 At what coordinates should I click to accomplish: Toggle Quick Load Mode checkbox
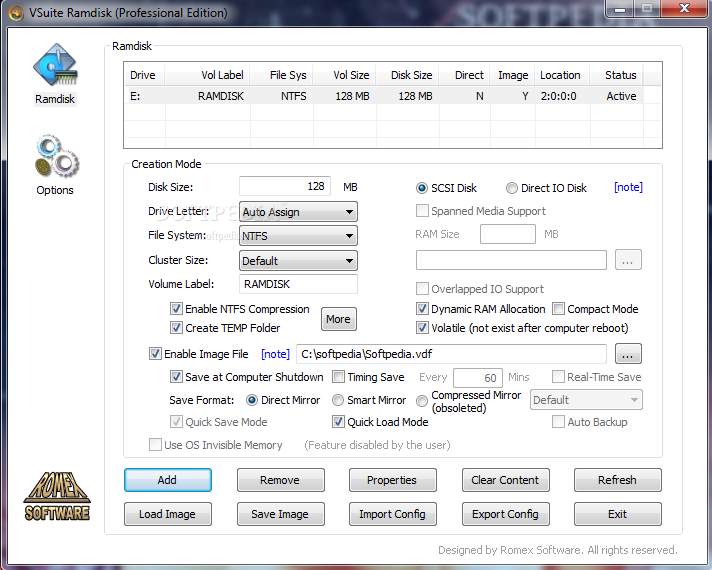click(338, 421)
